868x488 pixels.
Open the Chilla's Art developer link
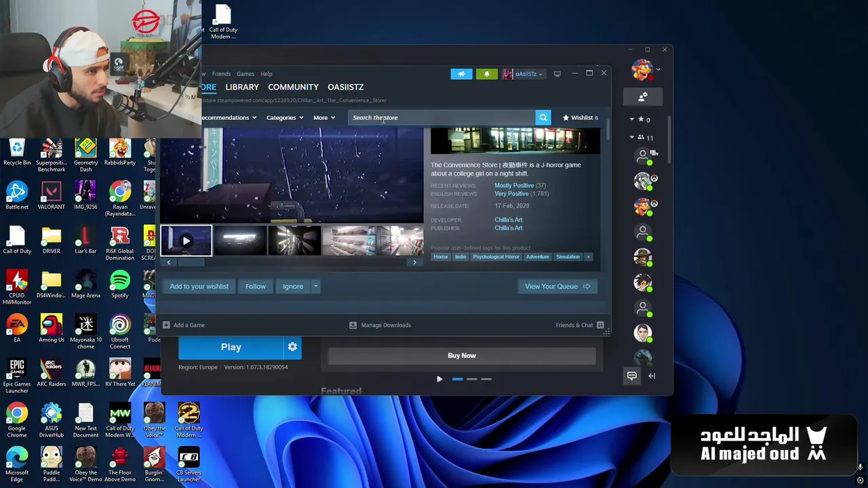(509, 220)
